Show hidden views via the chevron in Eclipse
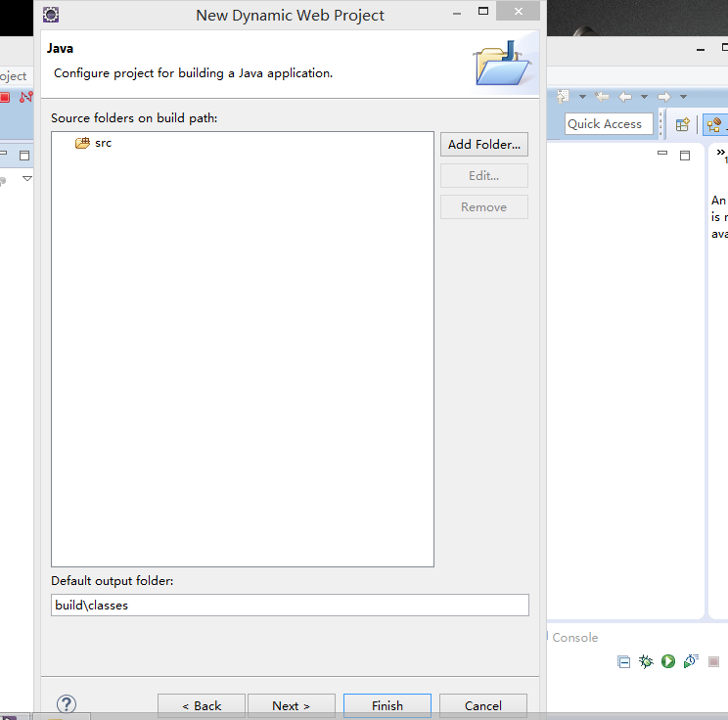728x720 pixels. click(721, 154)
